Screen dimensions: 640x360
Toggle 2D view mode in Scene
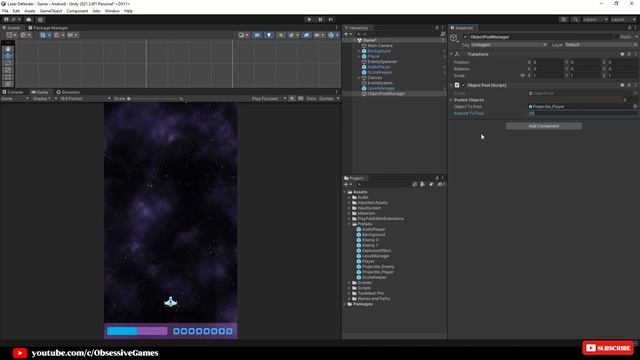[x=257, y=35]
